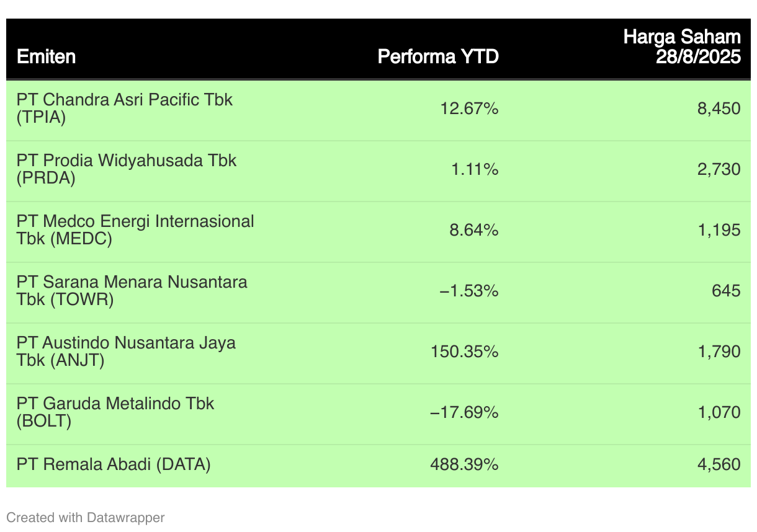Select PT Remala Abadi (DATA) cell

click(x=114, y=464)
